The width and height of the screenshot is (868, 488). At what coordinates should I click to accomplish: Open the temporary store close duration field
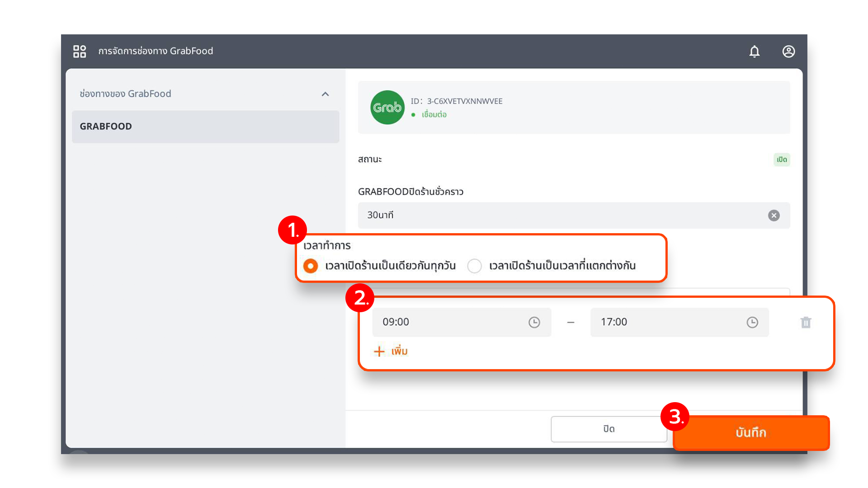coord(574,216)
